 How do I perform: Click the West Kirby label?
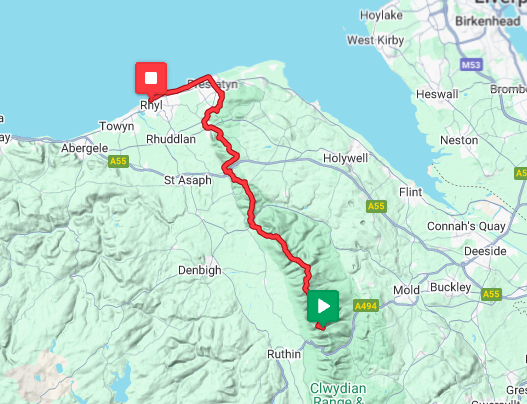[375, 40]
